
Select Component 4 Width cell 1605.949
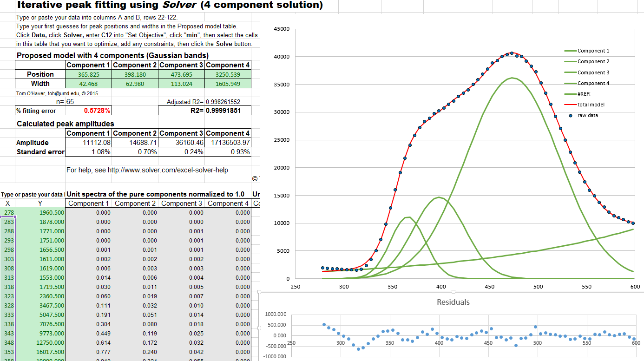pyautogui.click(x=228, y=84)
